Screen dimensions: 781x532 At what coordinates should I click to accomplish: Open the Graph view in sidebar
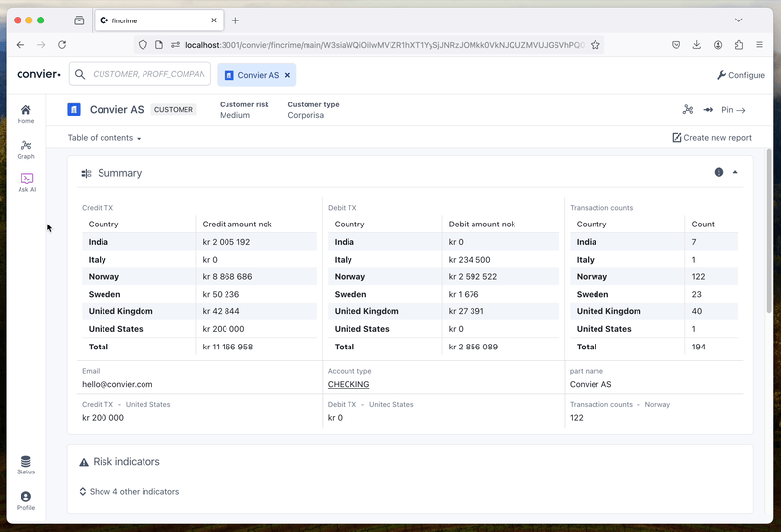pos(26,149)
